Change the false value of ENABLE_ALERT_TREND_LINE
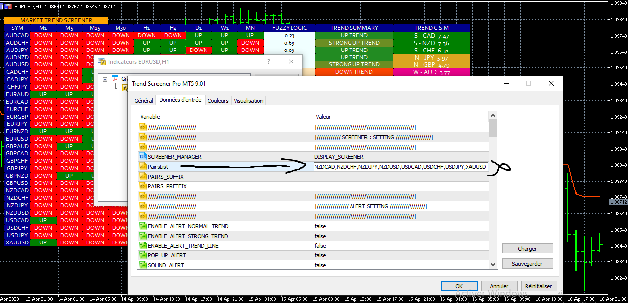 tap(401, 246)
